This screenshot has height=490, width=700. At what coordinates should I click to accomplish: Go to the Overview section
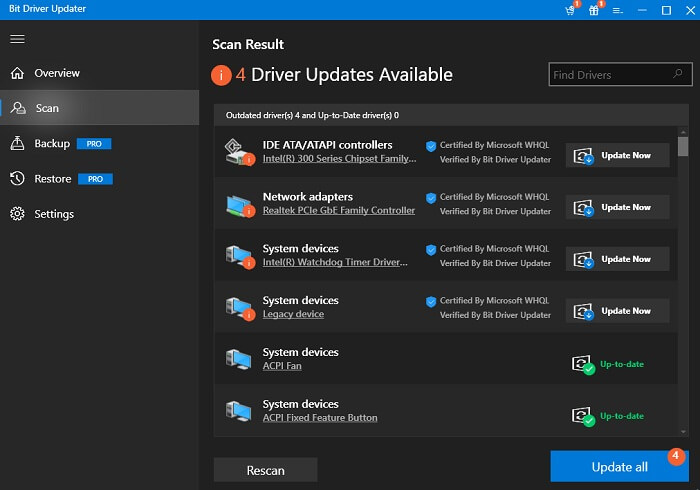click(x=56, y=73)
